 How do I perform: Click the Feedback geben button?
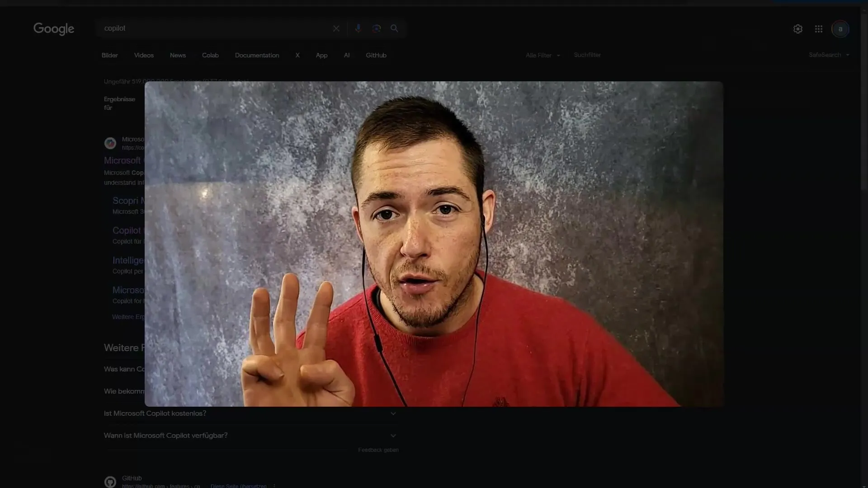click(x=378, y=449)
